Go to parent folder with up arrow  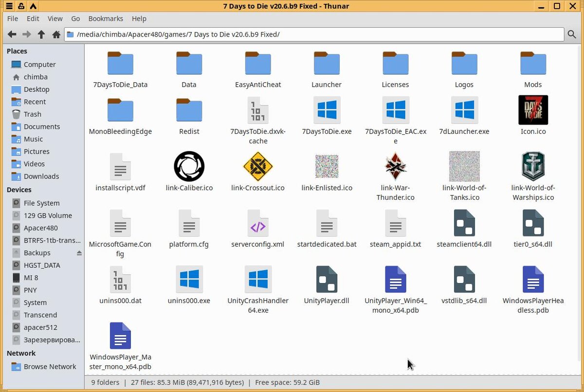click(41, 34)
